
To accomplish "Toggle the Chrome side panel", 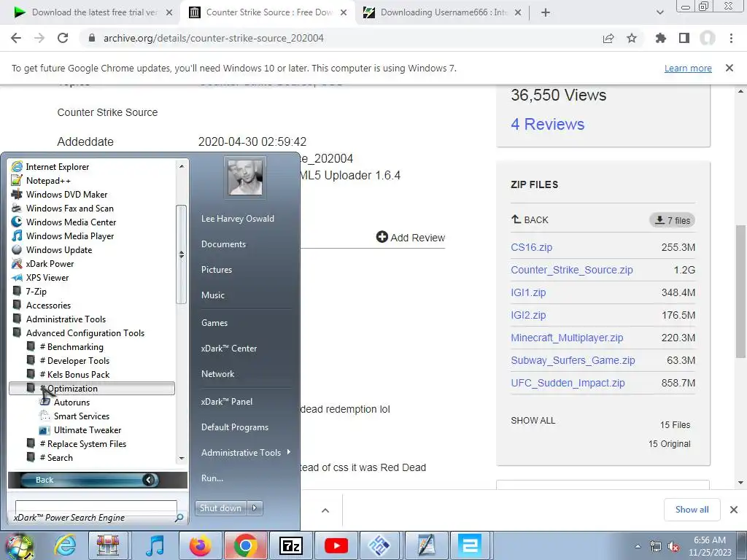I will (684, 38).
